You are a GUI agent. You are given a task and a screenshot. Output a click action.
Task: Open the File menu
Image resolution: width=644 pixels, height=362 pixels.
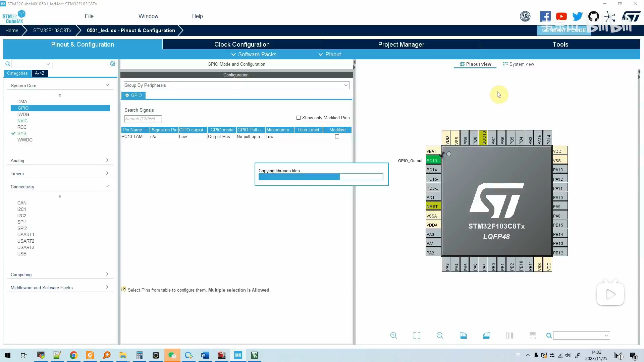pos(89,16)
